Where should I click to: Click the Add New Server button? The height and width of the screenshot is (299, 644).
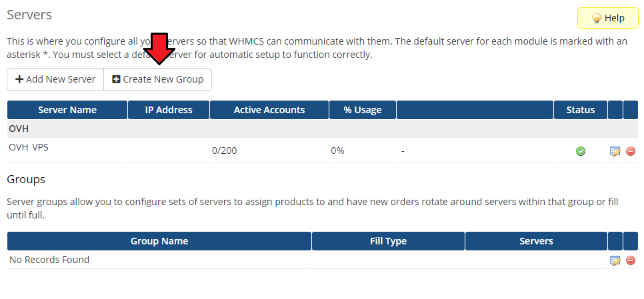[55, 79]
